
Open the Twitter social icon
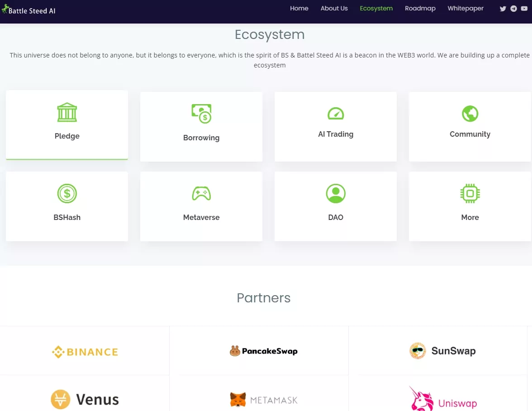click(503, 9)
